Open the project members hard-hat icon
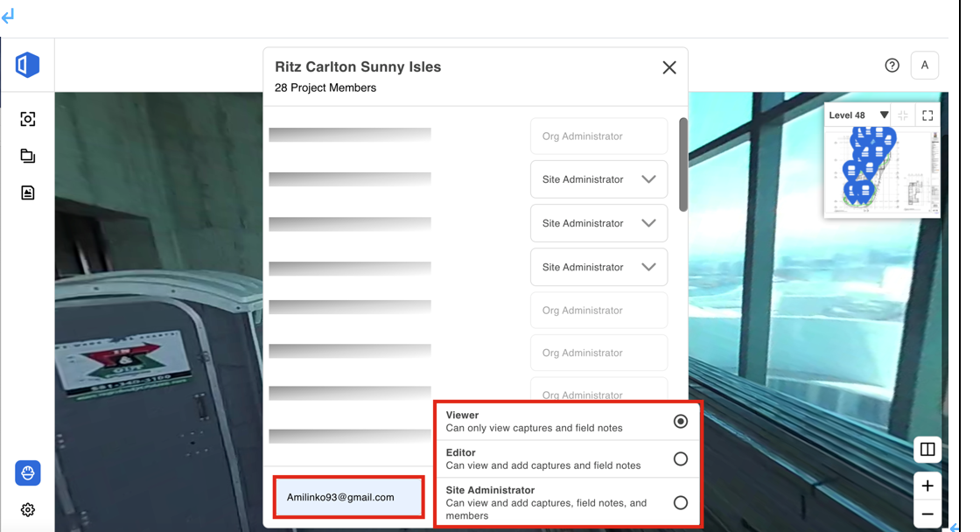The image size is (980, 532). tap(27, 473)
